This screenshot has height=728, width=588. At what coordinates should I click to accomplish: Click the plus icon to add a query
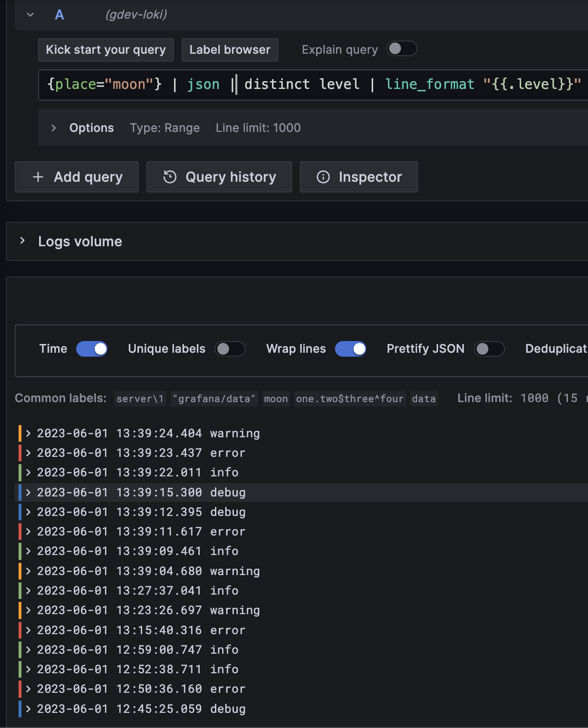[x=38, y=177]
